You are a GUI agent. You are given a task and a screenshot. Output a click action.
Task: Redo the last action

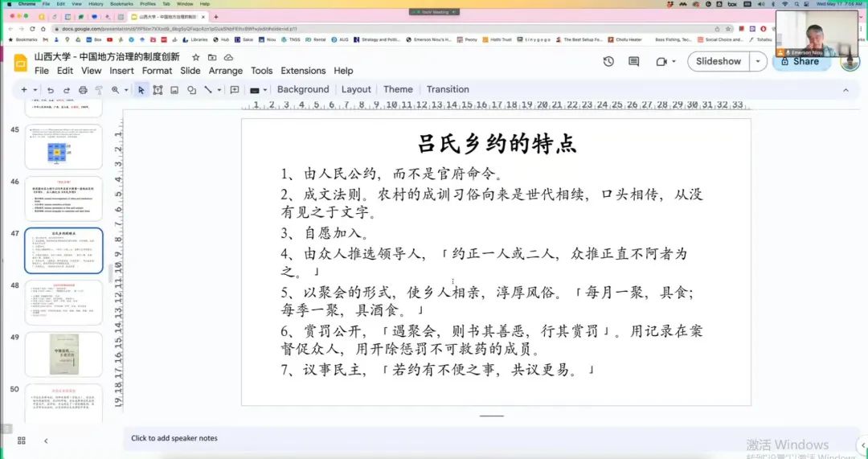coord(67,90)
